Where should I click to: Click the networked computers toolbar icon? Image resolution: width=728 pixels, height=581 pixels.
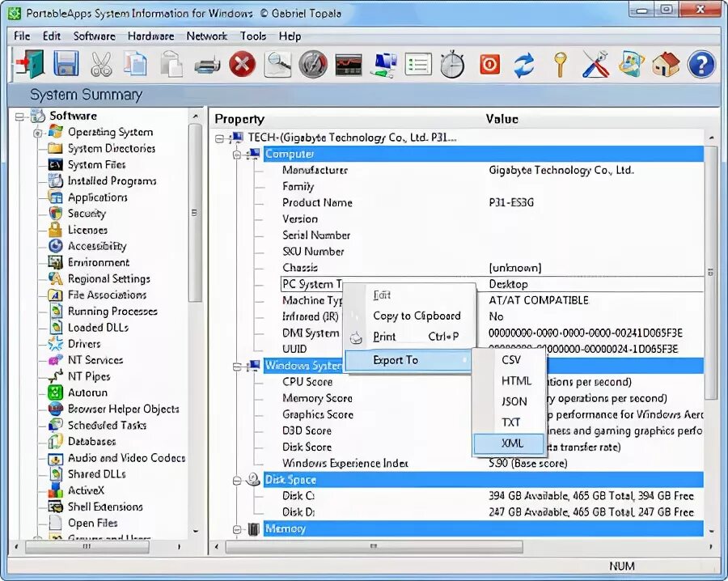point(383,65)
